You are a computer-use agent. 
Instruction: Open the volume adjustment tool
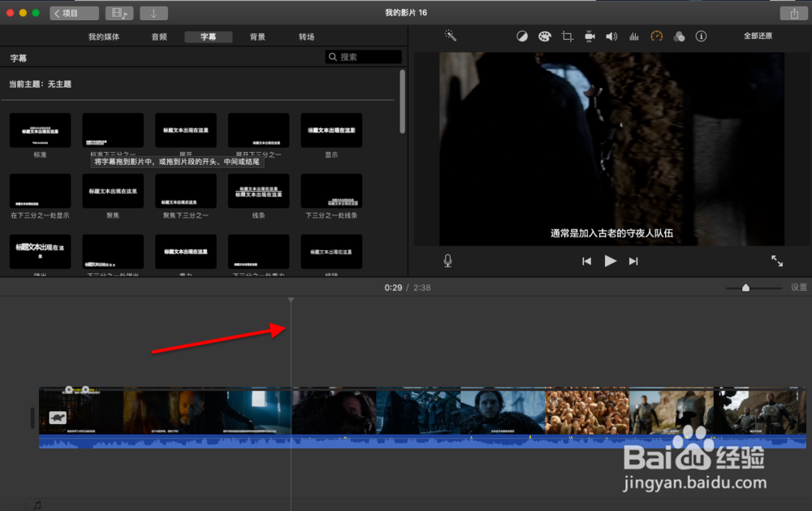(x=611, y=37)
